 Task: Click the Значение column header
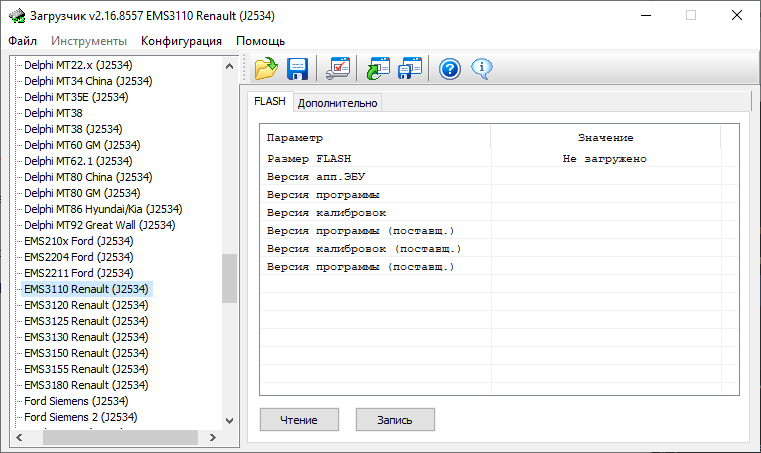(x=605, y=137)
